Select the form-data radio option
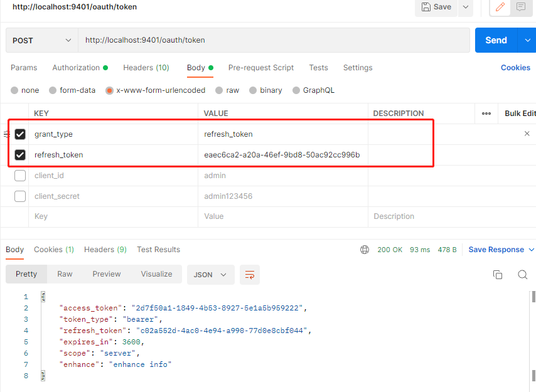The image size is (536, 392). (x=53, y=90)
